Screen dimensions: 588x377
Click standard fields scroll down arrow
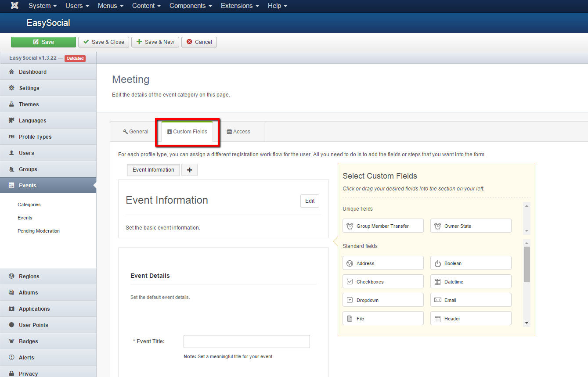(x=527, y=323)
